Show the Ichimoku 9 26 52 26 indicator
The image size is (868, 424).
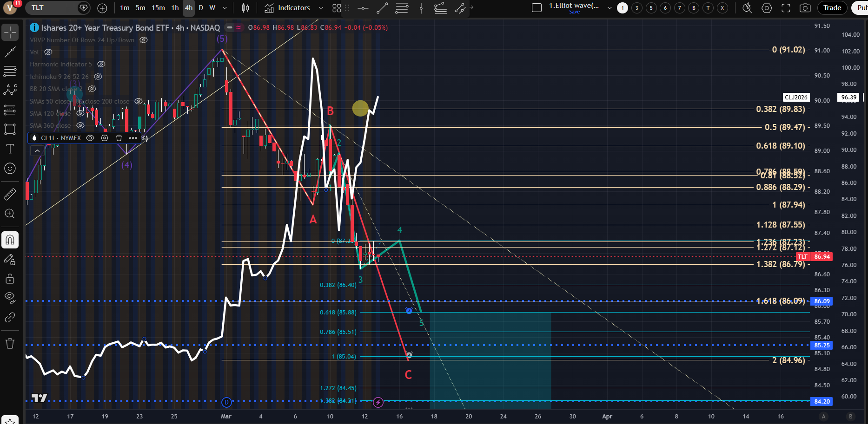click(98, 77)
